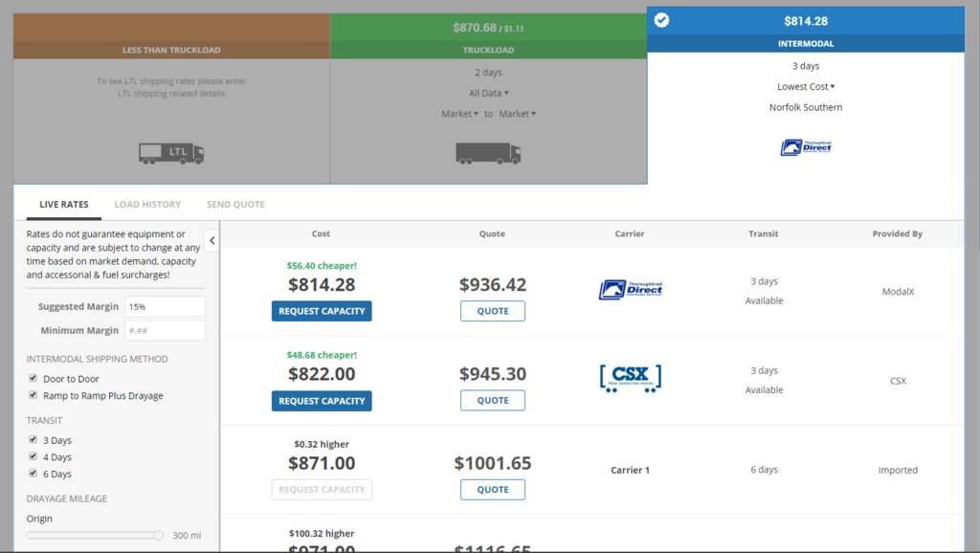Click the CSX provider text
Screen dimensions: 980x553
tap(898, 381)
